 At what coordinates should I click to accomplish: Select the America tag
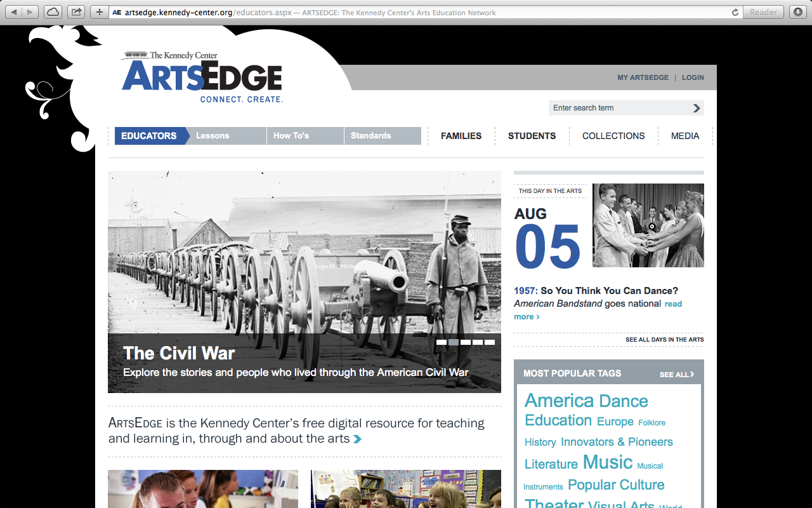coord(560,401)
